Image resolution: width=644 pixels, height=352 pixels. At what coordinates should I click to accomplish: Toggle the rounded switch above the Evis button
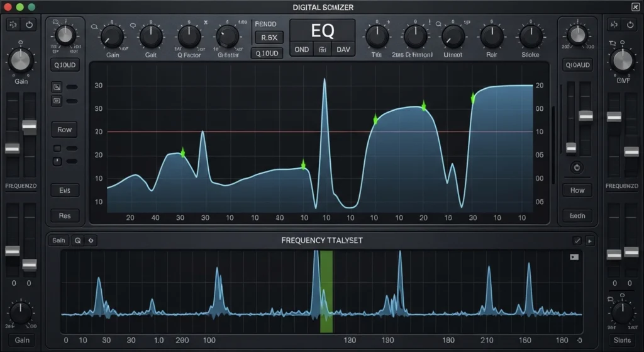[57, 161]
